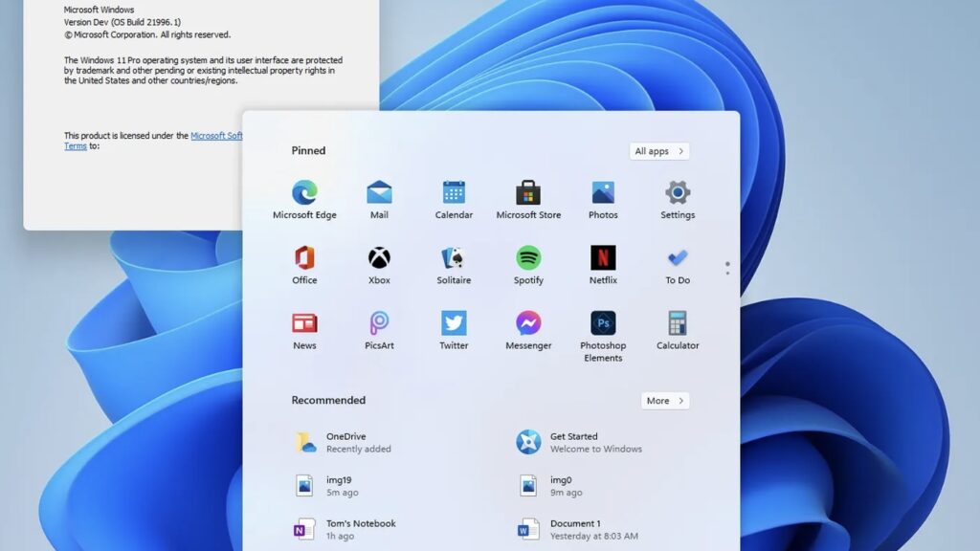
Task: Show more recommended items
Action: (x=664, y=401)
